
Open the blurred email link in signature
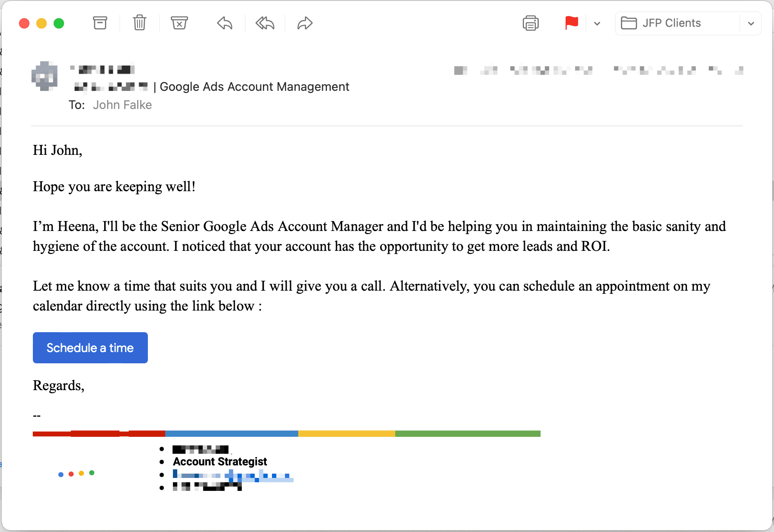coord(233,475)
